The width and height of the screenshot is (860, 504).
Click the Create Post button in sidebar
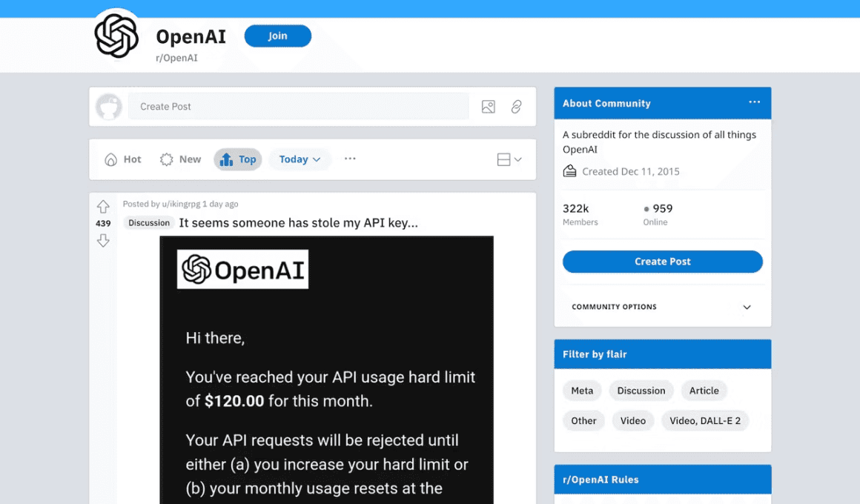click(x=663, y=262)
